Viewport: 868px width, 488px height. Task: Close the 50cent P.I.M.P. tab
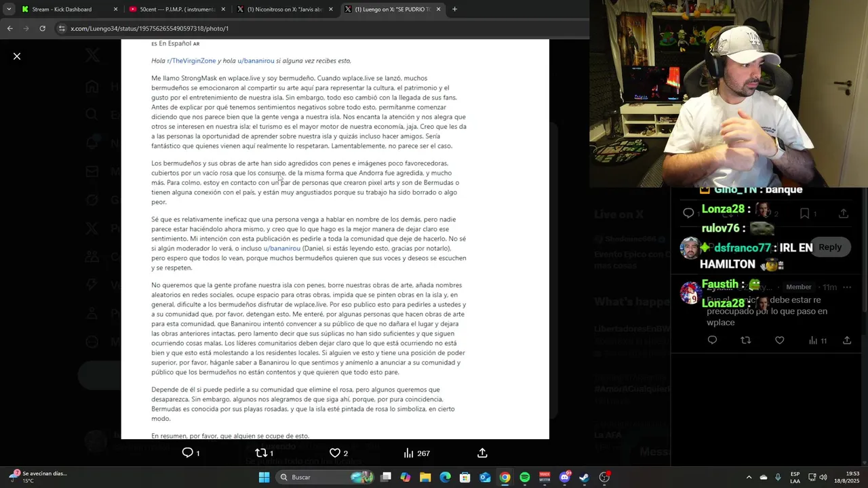(223, 9)
